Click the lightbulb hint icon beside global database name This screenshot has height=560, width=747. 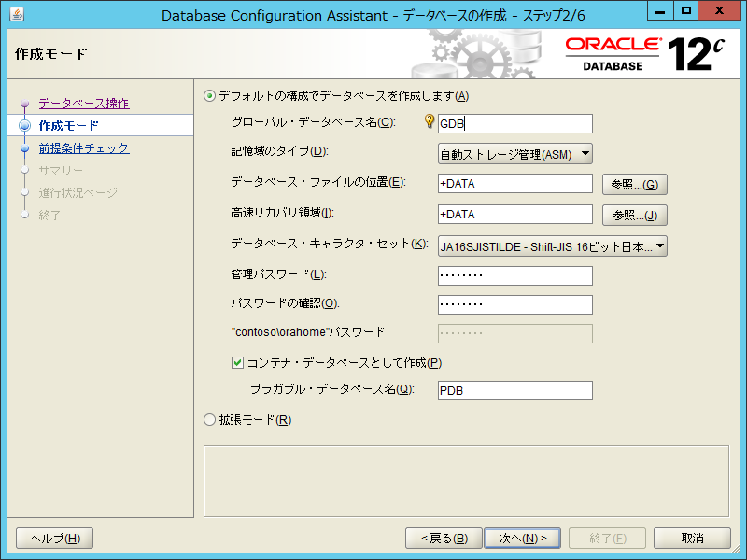(x=430, y=121)
